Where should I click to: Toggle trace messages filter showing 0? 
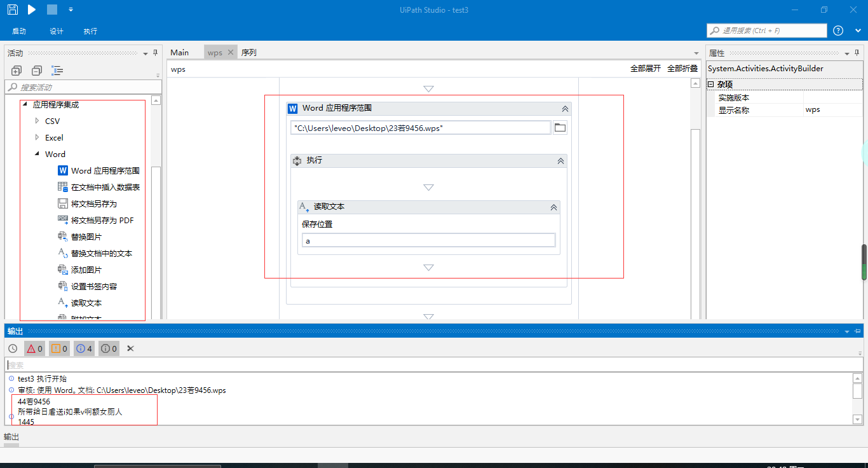tap(109, 348)
